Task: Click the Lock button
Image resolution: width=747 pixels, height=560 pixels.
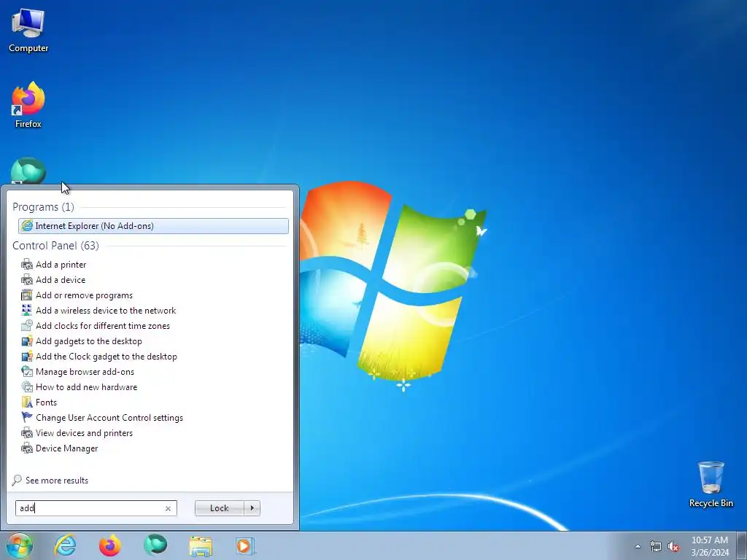Action: 219,508
